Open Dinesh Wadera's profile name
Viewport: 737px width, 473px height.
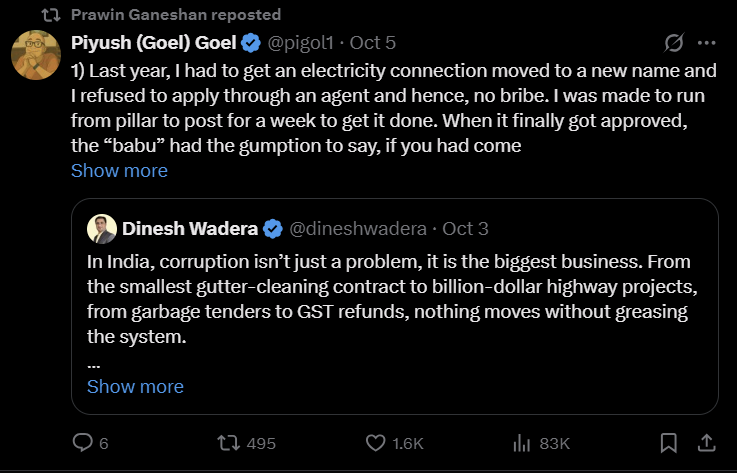190,229
